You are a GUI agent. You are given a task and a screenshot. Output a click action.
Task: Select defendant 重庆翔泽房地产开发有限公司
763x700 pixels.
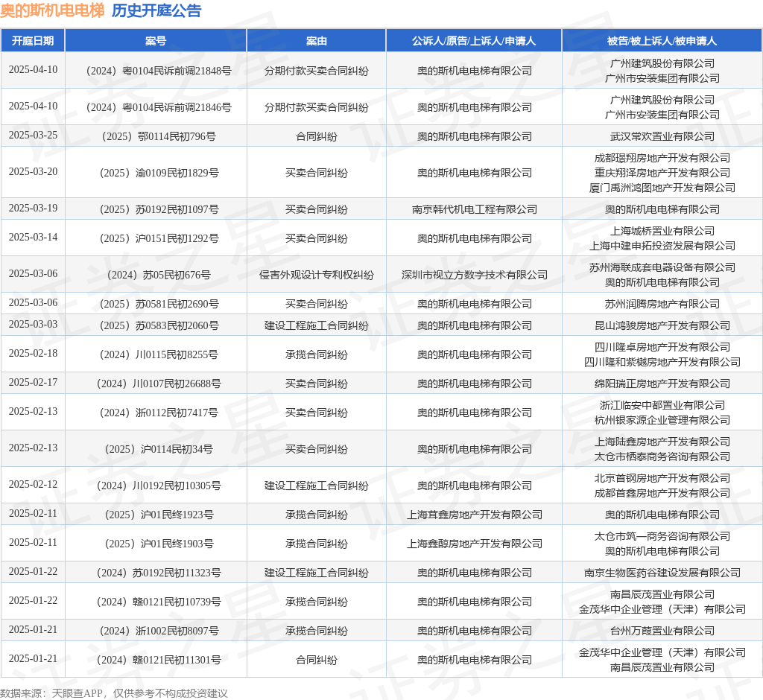click(x=662, y=174)
